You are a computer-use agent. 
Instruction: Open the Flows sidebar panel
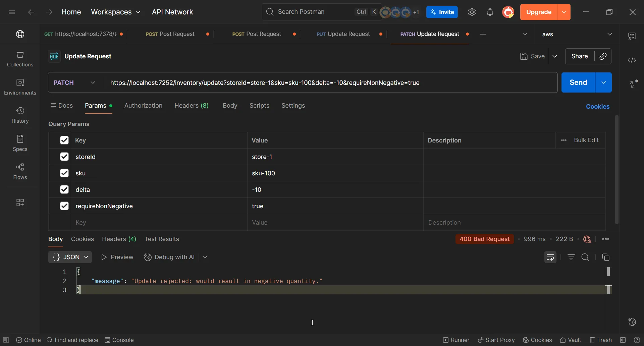[20, 171]
